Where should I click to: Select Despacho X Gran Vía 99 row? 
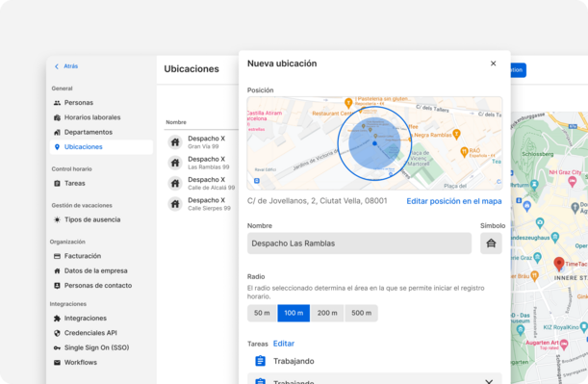tap(201, 142)
